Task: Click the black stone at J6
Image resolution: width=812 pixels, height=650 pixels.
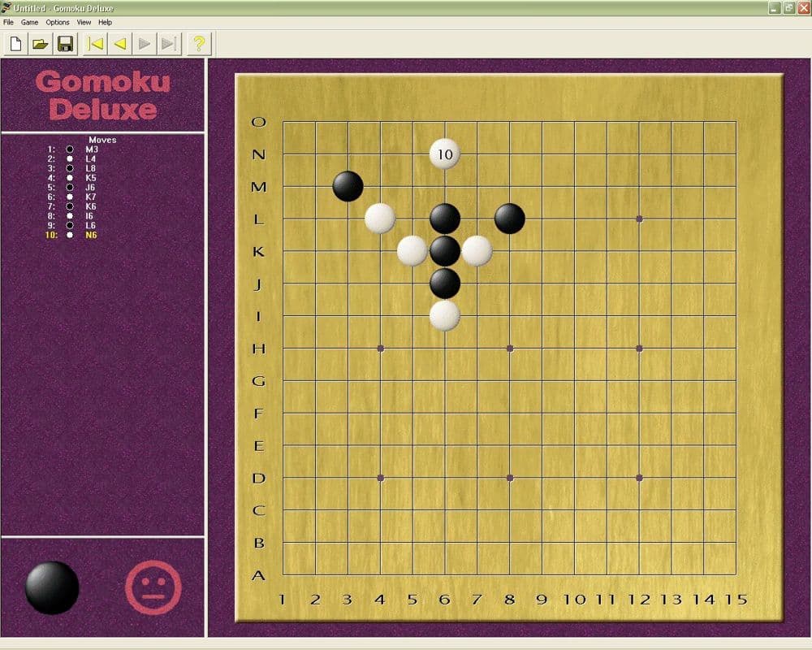Action: click(445, 283)
